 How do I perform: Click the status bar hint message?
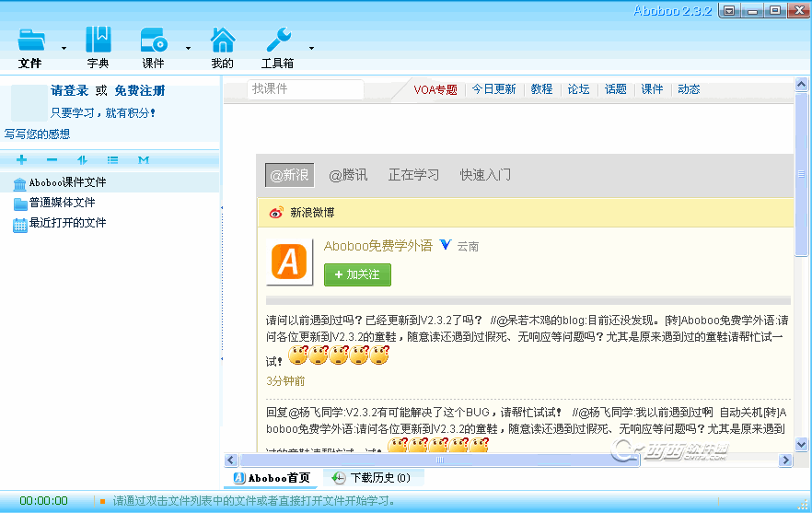[x=254, y=501]
